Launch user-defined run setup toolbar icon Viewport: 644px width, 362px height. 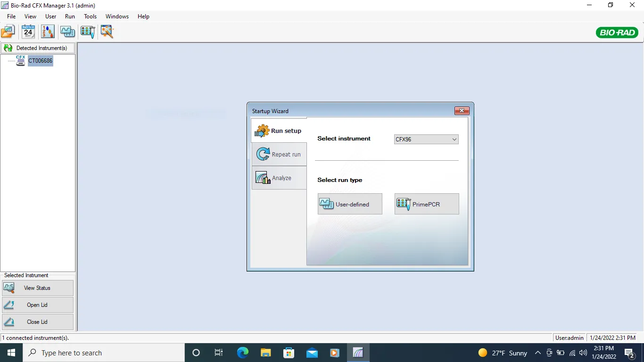click(67, 32)
